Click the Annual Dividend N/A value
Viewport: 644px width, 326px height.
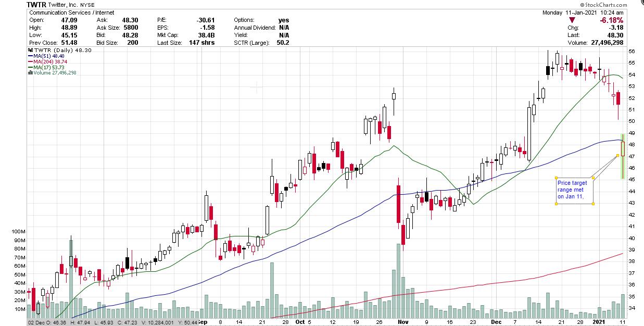[x=284, y=28]
